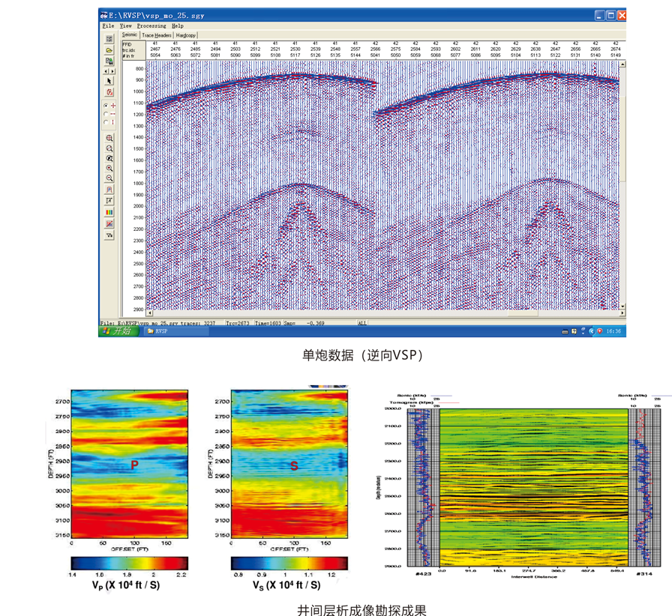
Task: Select the crosshair cursor radio button
Action: click(106, 106)
